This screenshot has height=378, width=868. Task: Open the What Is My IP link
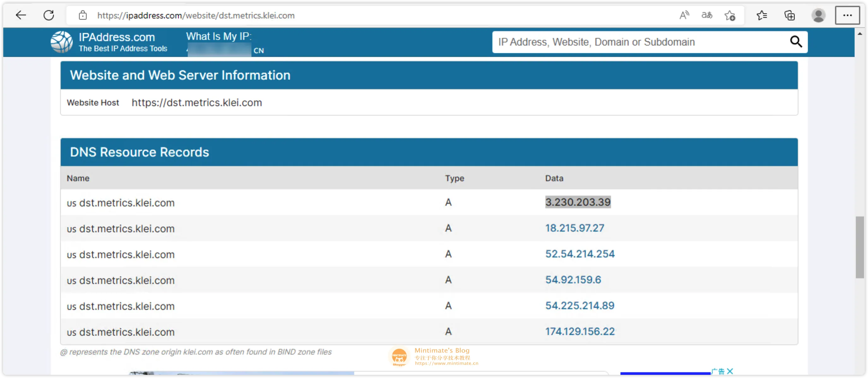coord(219,36)
